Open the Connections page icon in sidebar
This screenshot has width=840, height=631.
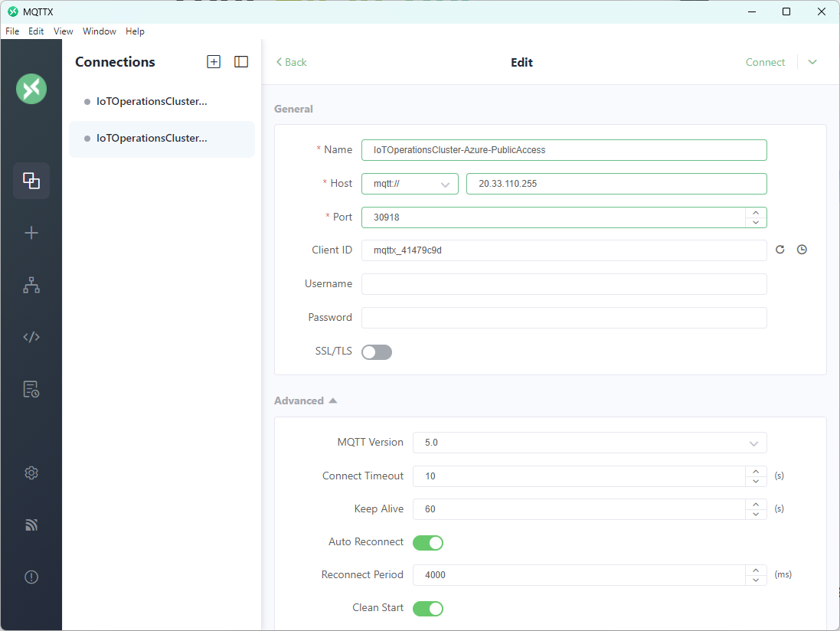(31, 181)
